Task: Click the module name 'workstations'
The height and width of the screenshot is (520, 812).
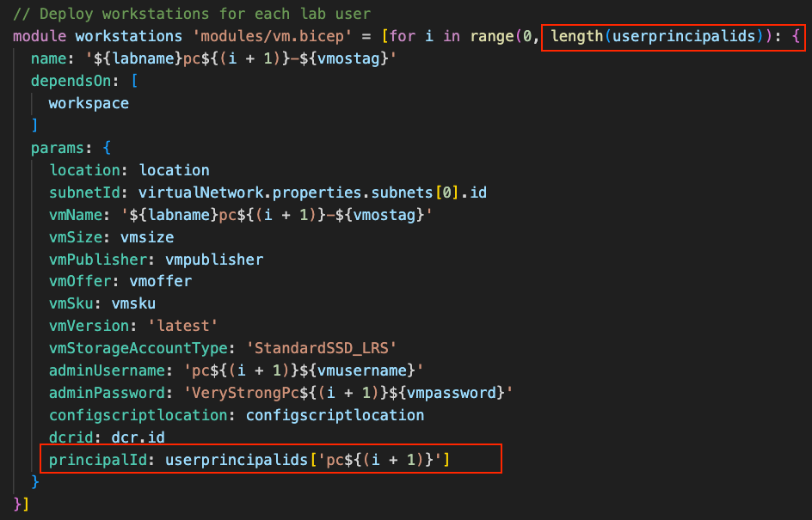Action: 129,36
